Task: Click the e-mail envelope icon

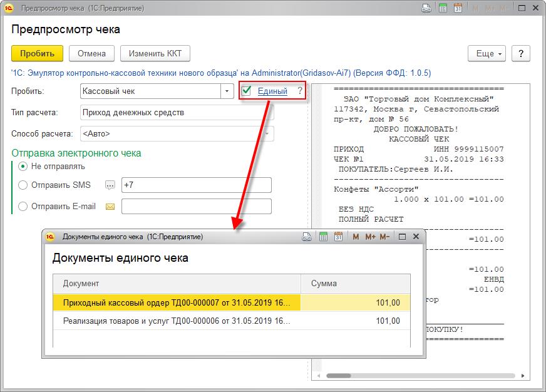Action: [110, 207]
